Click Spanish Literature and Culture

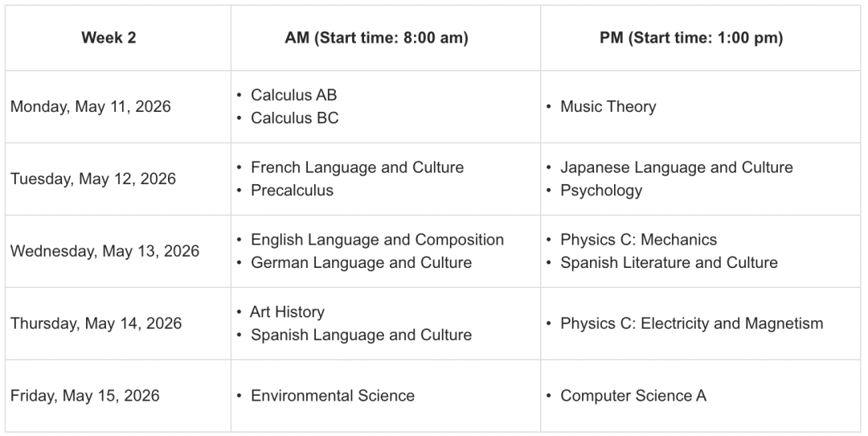pos(669,262)
